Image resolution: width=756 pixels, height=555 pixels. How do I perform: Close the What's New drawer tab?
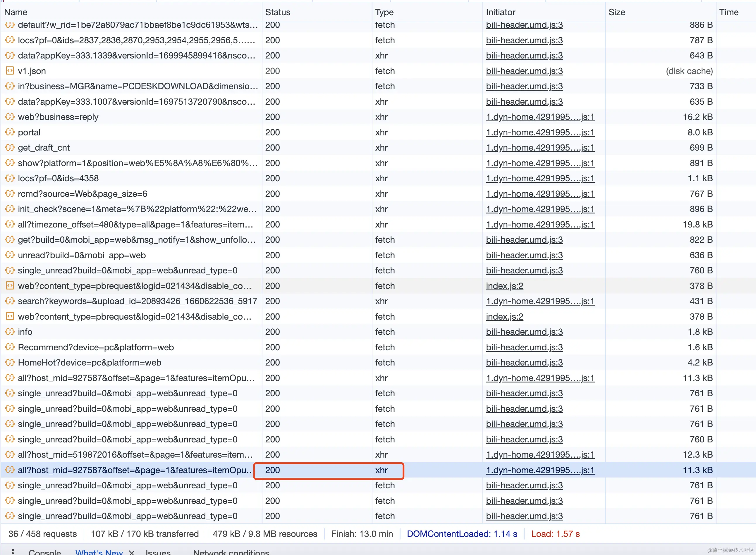click(132, 552)
